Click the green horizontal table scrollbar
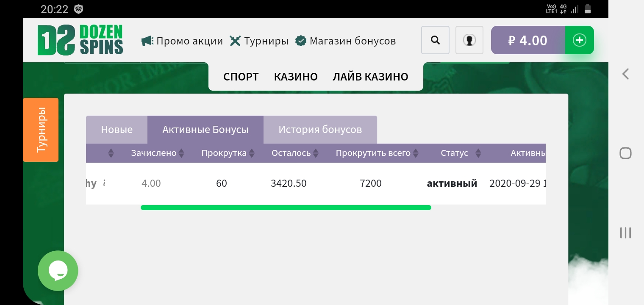This screenshot has height=305, width=644. click(286, 208)
